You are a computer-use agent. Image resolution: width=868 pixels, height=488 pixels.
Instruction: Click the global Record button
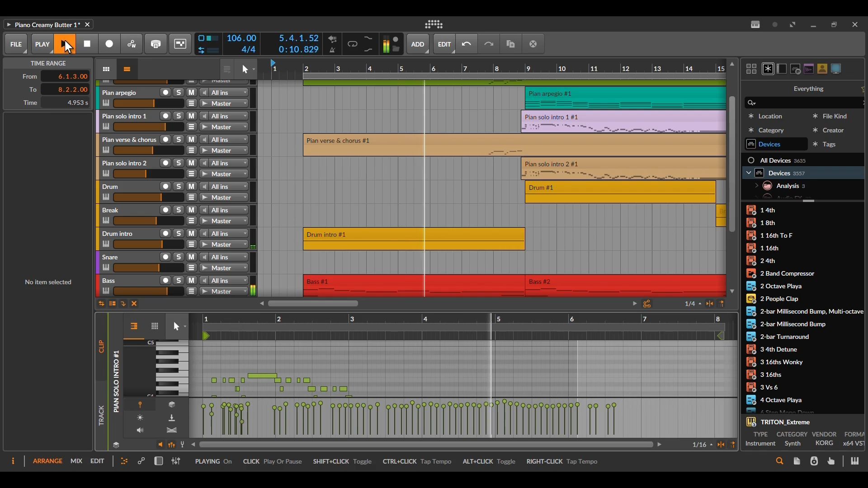(109, 44)
